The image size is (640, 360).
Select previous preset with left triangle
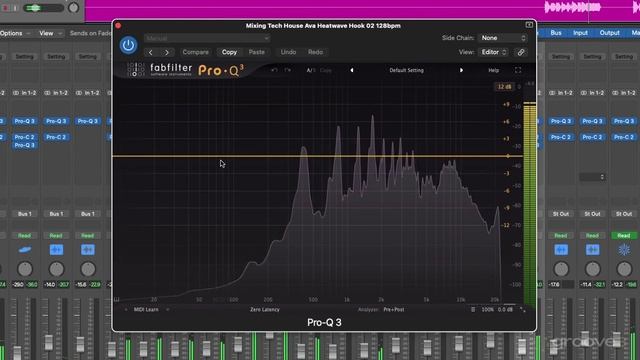352,70
